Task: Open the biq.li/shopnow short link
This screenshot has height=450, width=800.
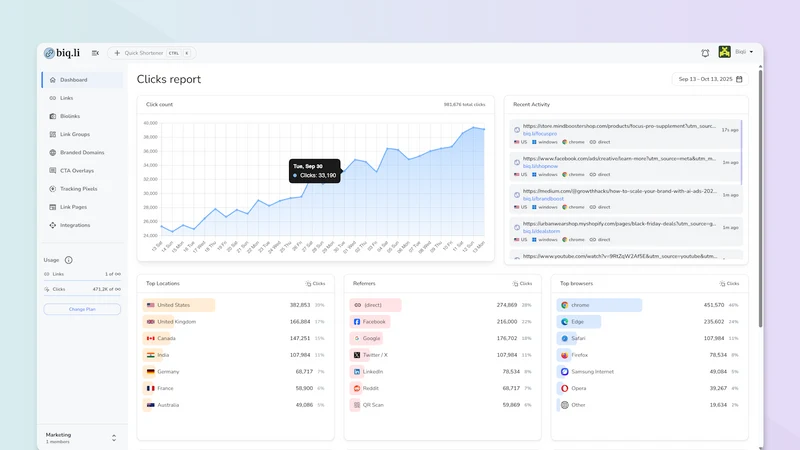Action: click(540, 166)
